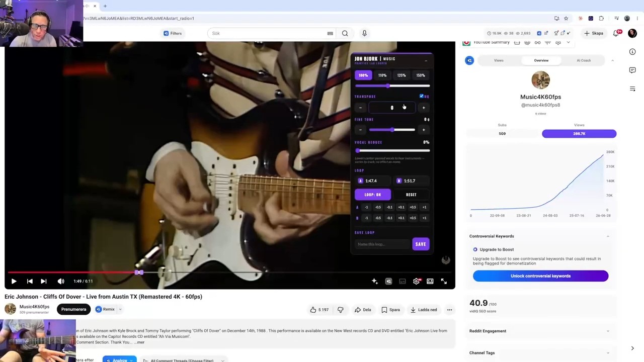Go to previous video in player

point(30,282)
